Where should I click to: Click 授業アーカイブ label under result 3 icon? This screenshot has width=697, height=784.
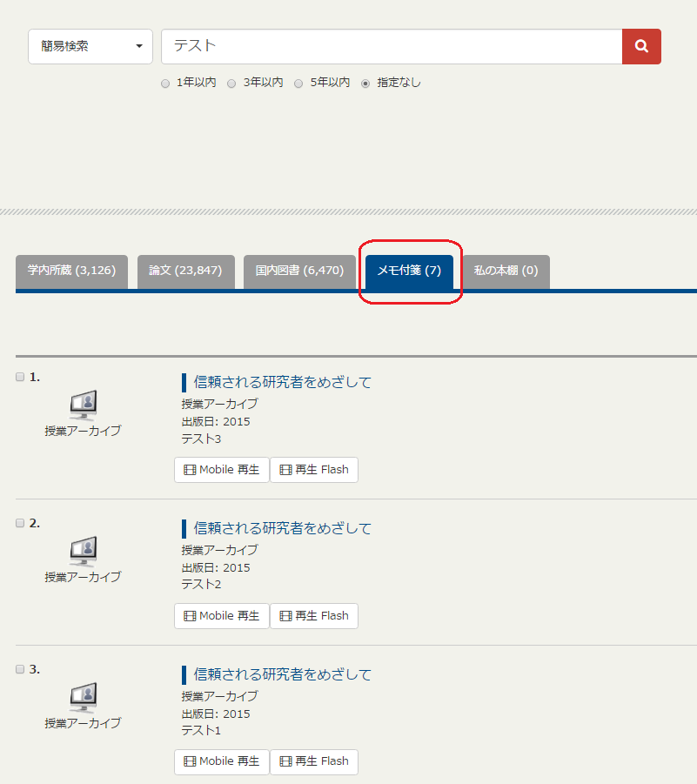[83, 723]
